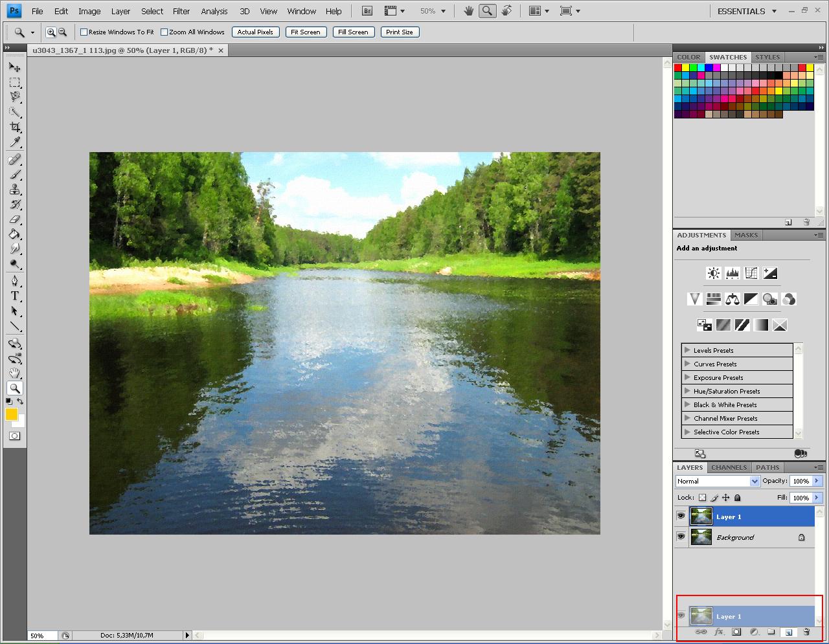This screenshot has height=644, width=829.
Task: Click the Fill Screen button
Action: (x=353, y=32)
